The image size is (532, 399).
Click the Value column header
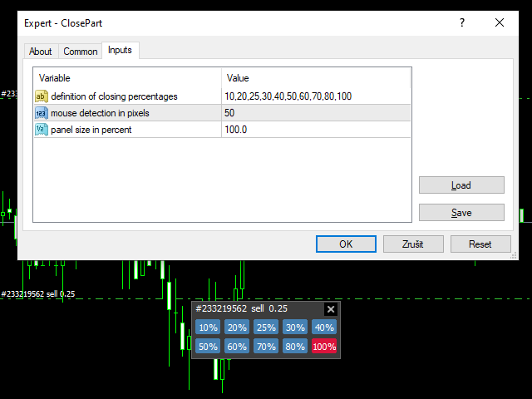pyautogui.click(x=316, y=78)
